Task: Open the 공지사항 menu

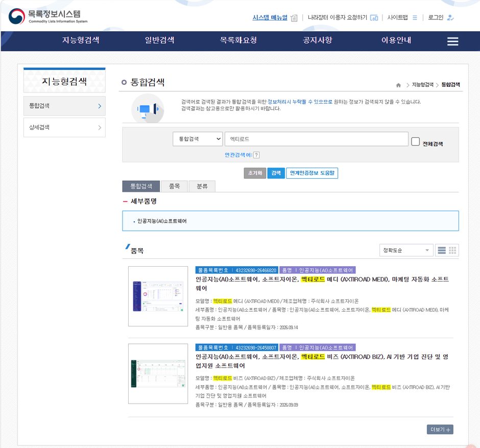Action: pyautogui.click(x=318, y=40)
